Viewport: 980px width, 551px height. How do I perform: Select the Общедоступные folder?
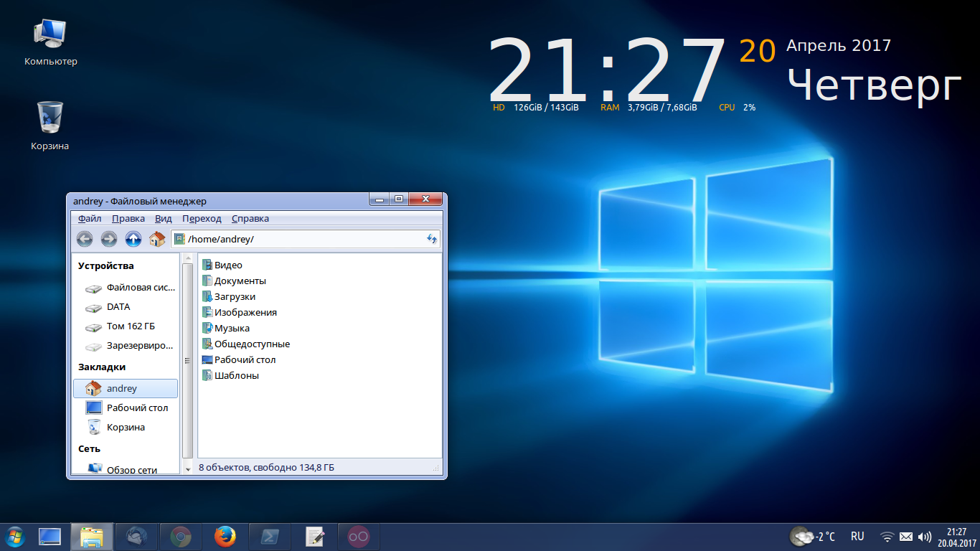(x=246, y=344)
